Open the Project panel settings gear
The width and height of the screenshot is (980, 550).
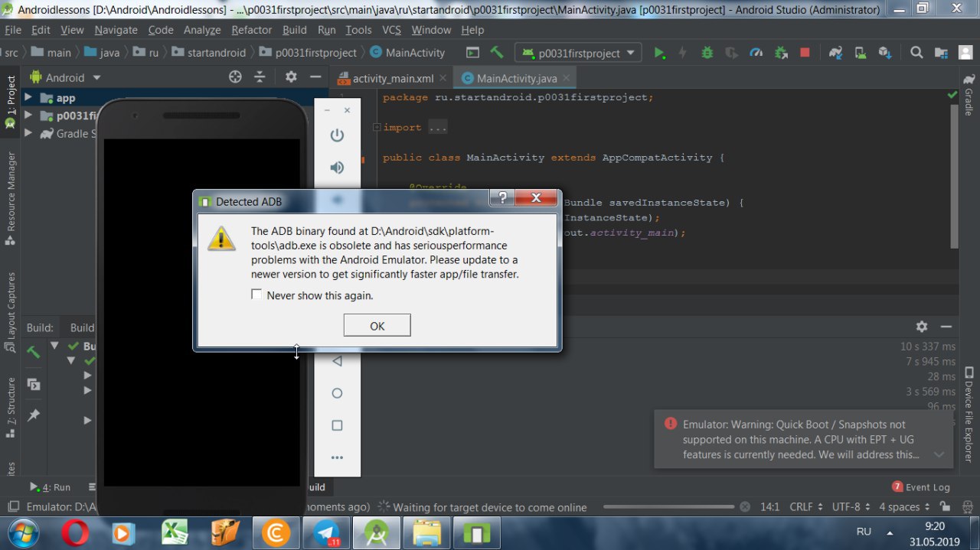[291, 77]
